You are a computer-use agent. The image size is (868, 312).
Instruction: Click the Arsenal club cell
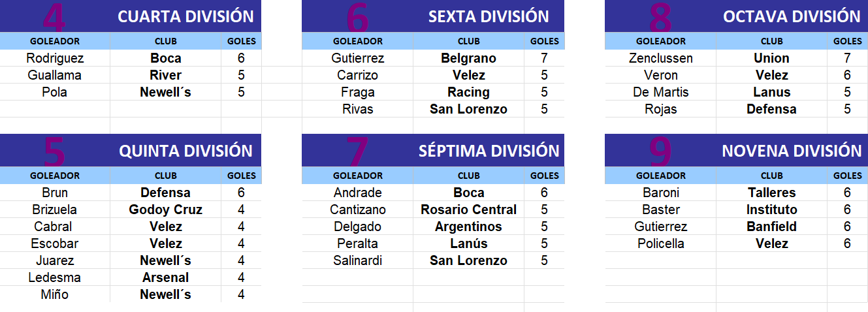coord(165,277)
